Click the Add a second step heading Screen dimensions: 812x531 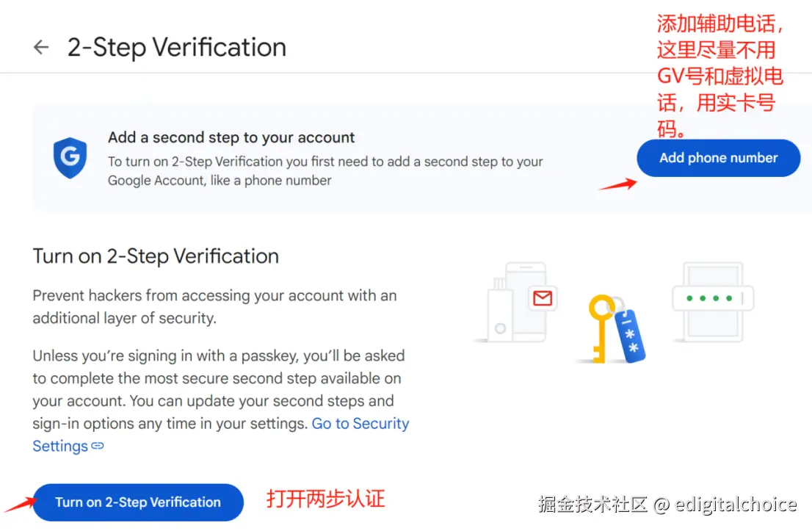[231, 137]
